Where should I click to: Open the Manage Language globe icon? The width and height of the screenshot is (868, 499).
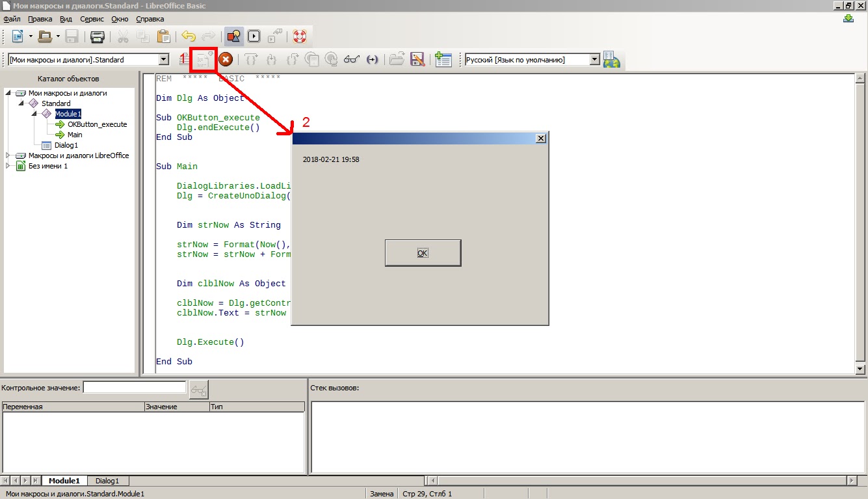611,60
